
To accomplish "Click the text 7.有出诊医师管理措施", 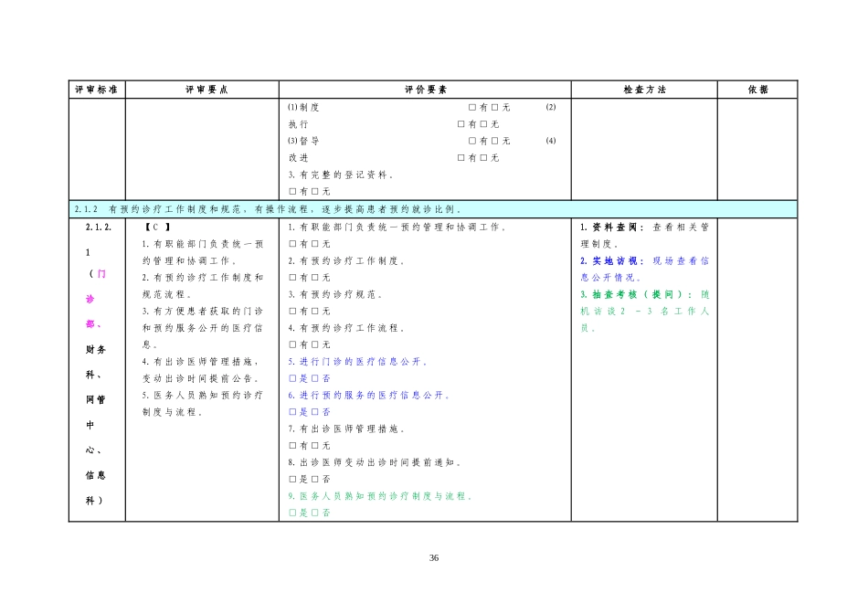I will tap(346, 429).
